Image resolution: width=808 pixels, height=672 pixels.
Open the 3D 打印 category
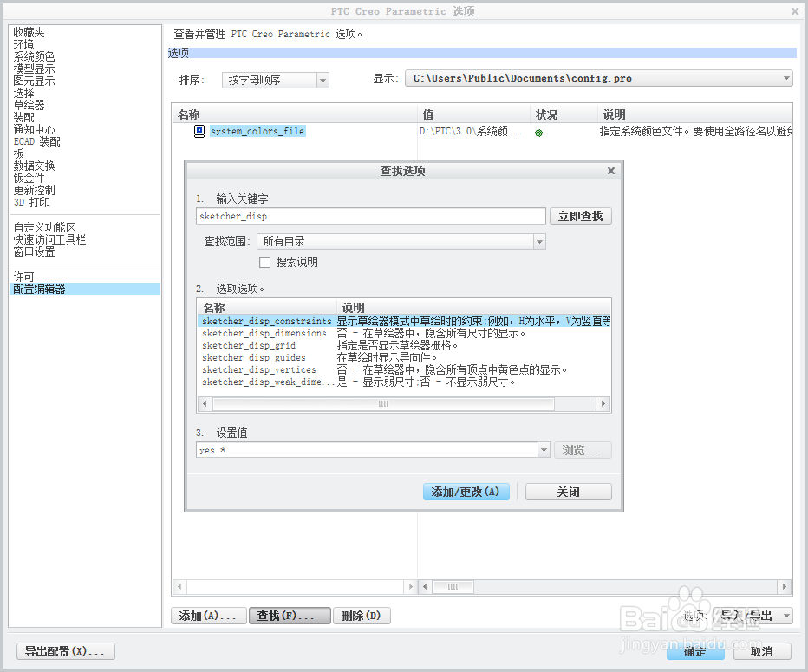[x=31, y=203]
